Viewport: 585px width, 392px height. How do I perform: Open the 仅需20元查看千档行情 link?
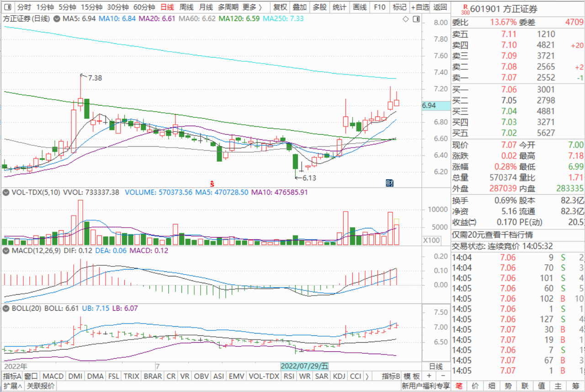(x=492, y=234)
